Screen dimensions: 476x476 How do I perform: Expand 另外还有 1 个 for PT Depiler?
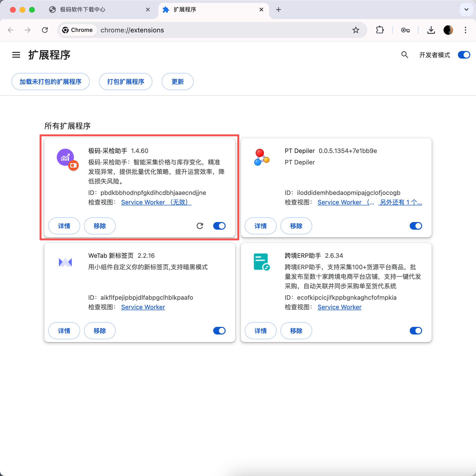point(400,202)
